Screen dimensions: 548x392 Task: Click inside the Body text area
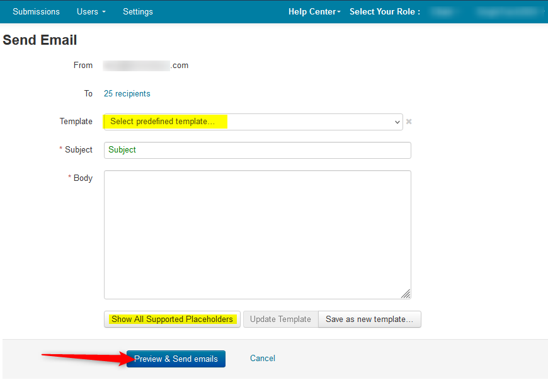[257, 233]
